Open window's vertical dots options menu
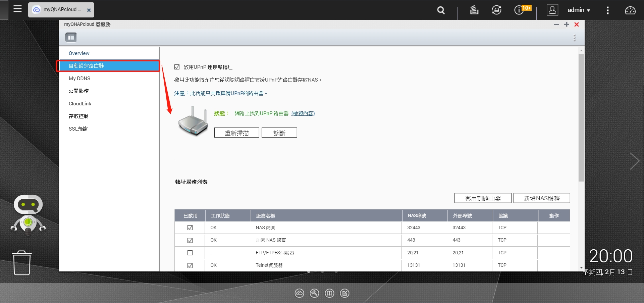The width and height of the screenshot is (644, 303). pos(574,38)
